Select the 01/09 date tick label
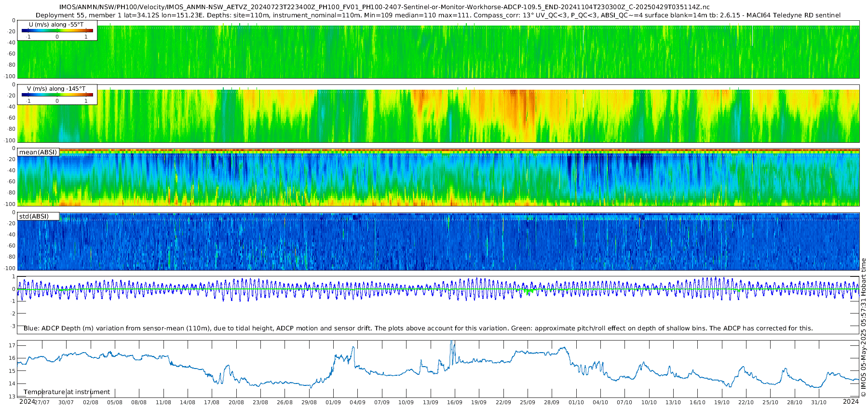The height and width of the screenshot is (410, 868). coord(333,402)
